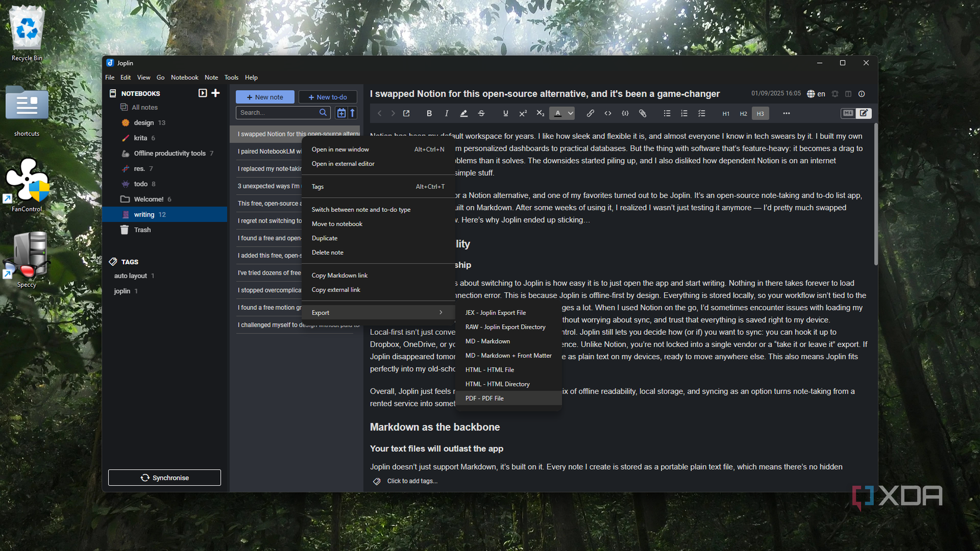
Task: Select Duplicate from the context menu
Action: [324, 238]
